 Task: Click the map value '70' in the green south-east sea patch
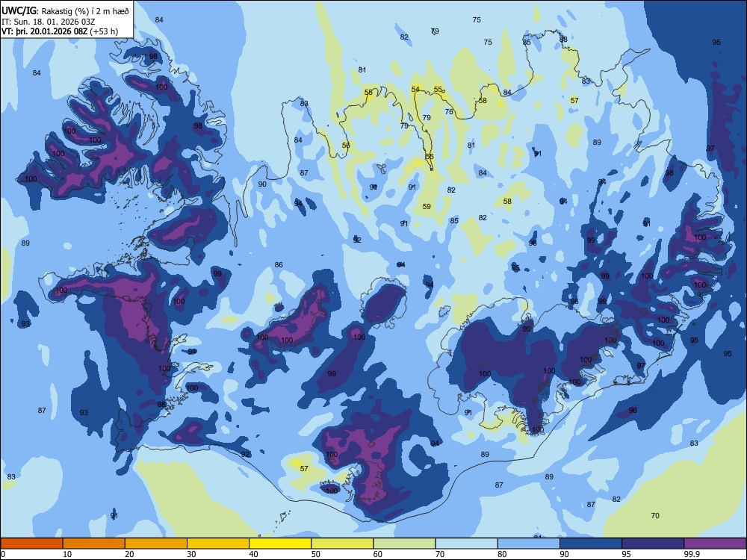655,515
